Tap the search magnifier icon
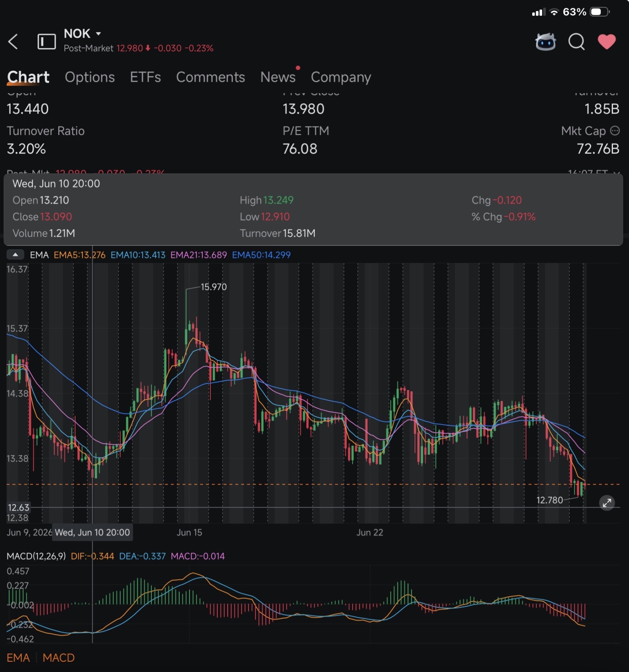 coord(577,42)
